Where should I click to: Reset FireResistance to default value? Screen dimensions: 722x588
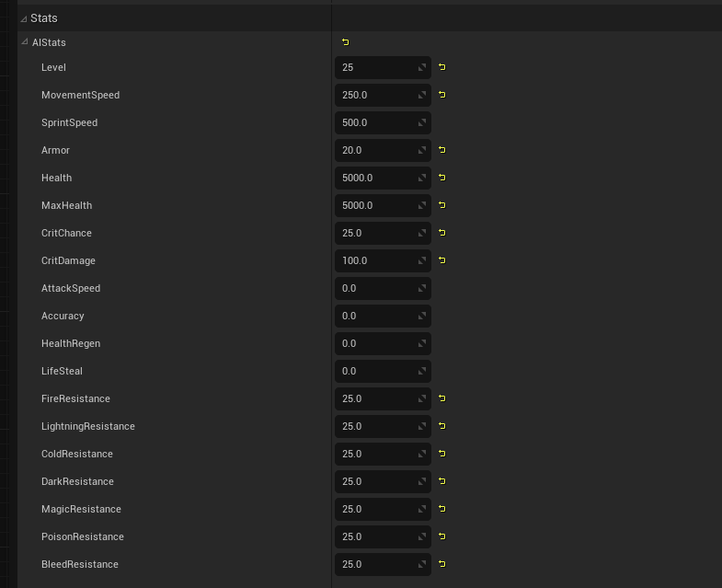(x=442, y=398)
